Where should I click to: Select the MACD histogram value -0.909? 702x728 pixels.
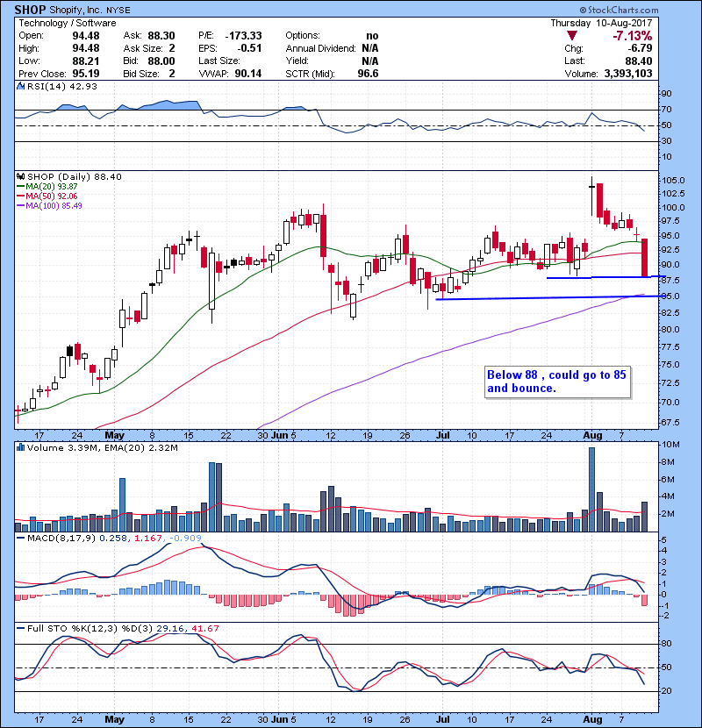point(185,538)
